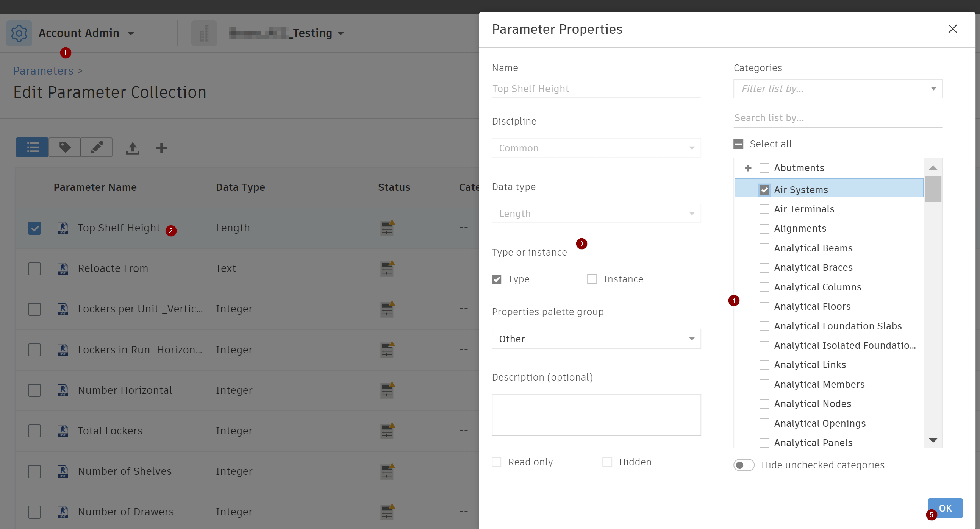Click categories list scroll down arrow
The image size is (980, 529).
click(933, 440)
